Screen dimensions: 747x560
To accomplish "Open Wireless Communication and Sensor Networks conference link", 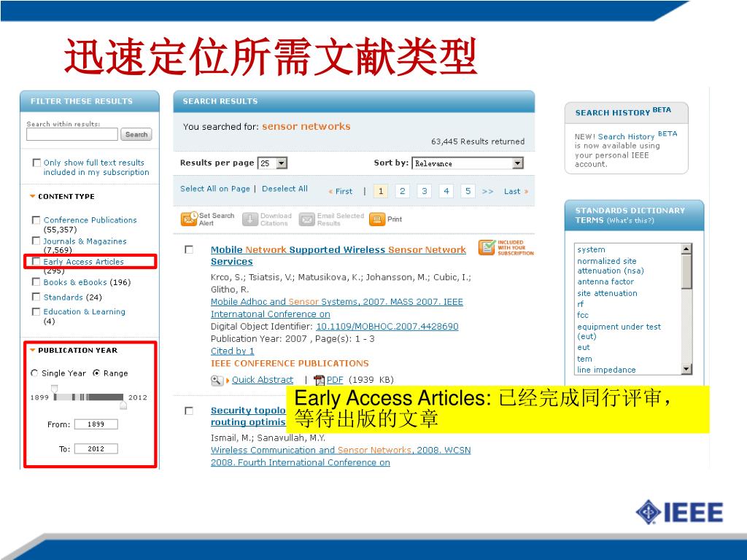I will [x=341, y=456].
